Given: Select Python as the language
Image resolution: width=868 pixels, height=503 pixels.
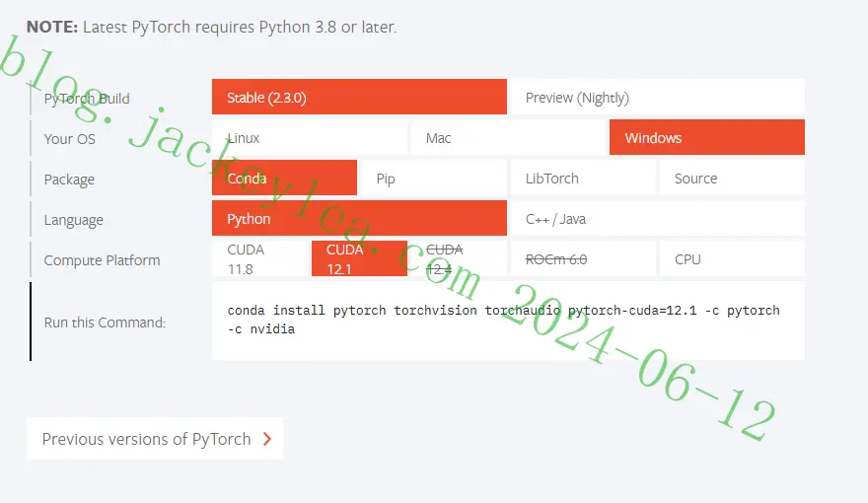Looking at the screenshot, I should click(359, 218).
